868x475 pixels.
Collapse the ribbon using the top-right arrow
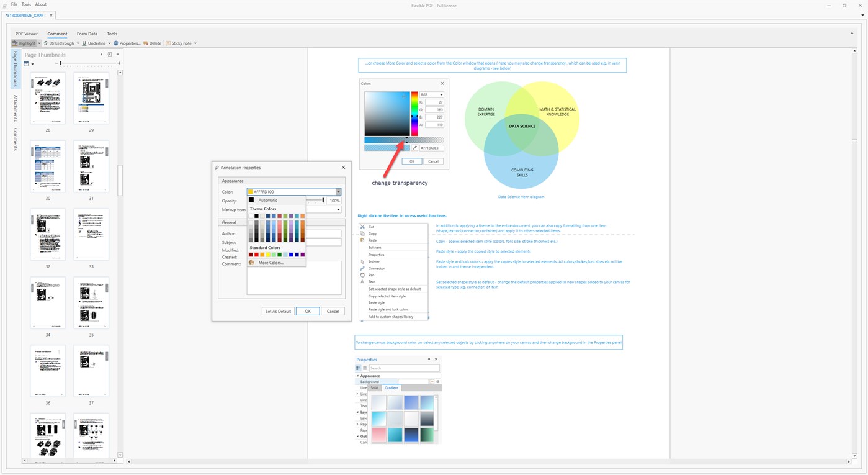click(x=851, y=34)
